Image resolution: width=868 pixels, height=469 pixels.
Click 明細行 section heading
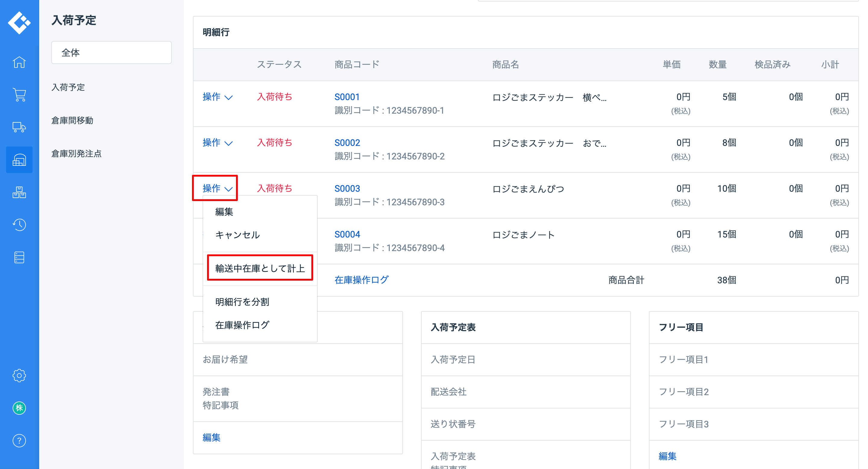216,32
